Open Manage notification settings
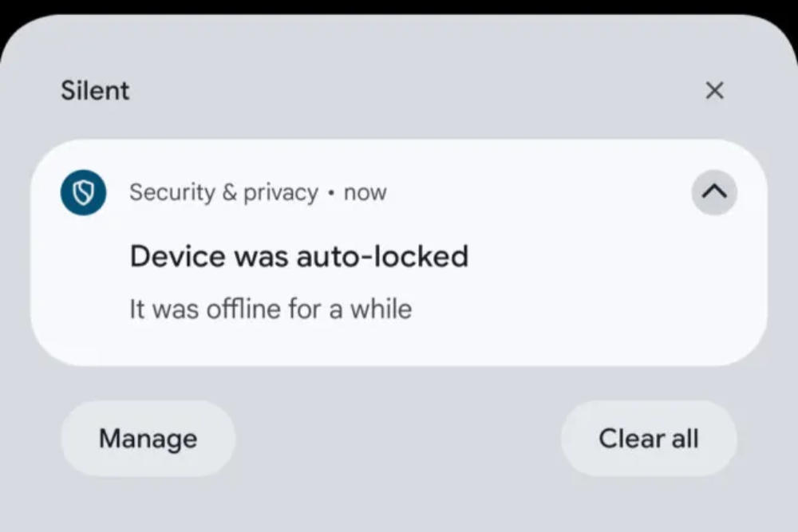This screenshot has height=532, width=798. tap(148, 439)
